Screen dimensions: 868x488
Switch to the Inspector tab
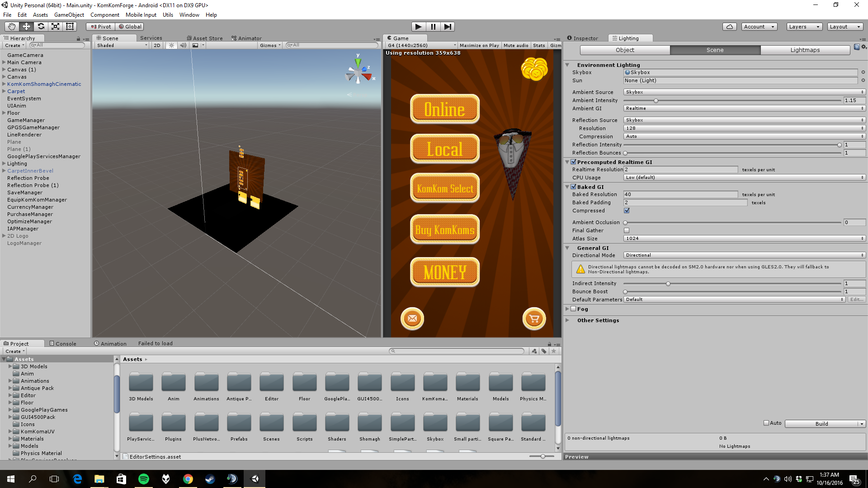tap(582, 38)
